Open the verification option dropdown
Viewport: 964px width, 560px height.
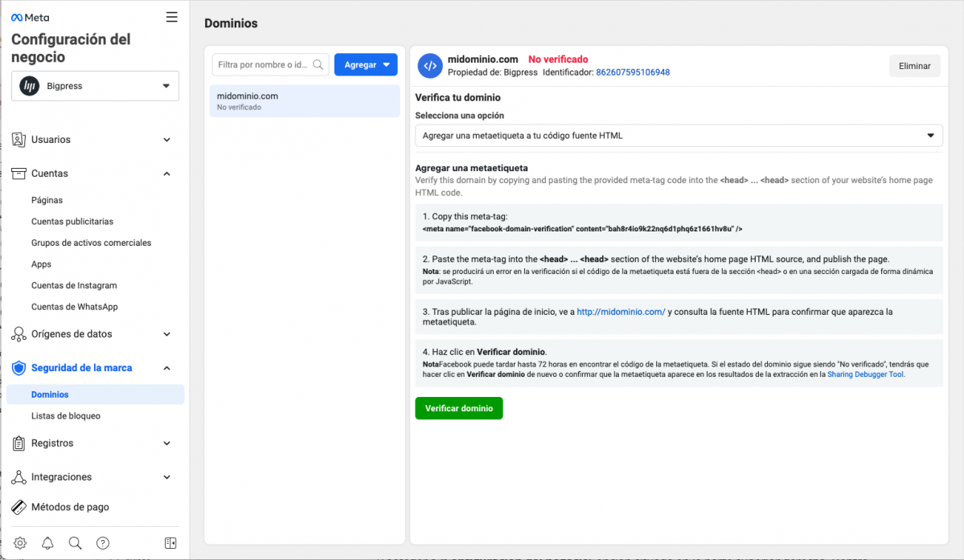679,136
